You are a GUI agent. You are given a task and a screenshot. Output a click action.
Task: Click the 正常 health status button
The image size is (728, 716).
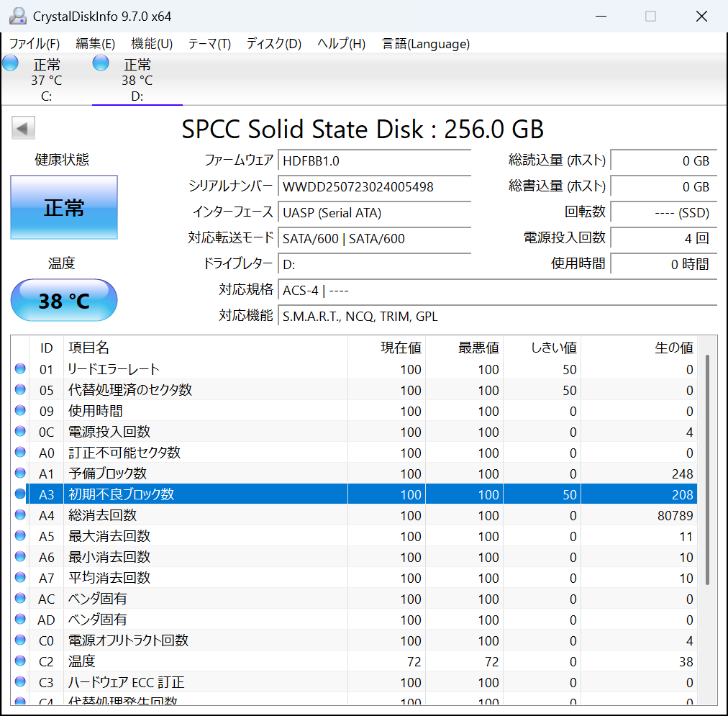[x=64, y=208]
